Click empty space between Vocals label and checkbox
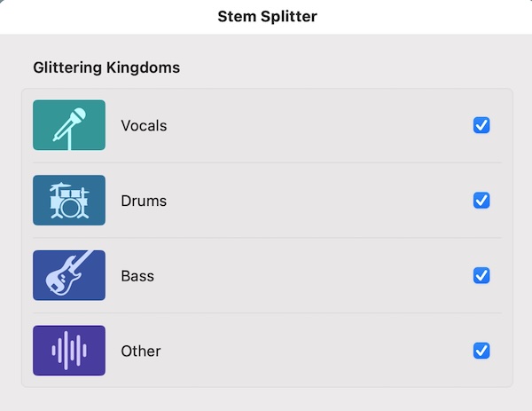Image resolution: width=532 pixels, height=411 pixels. [319, 125]
